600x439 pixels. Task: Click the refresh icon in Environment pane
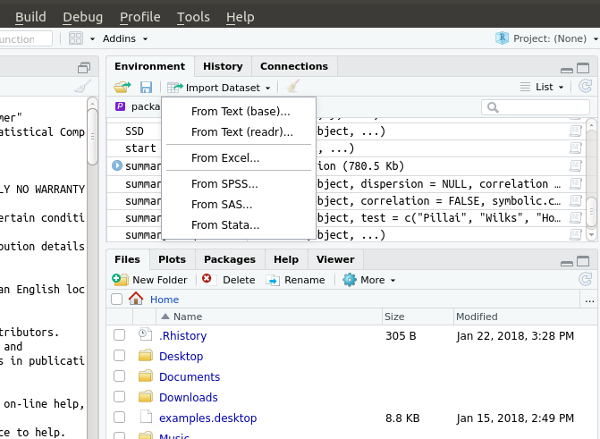585,88
